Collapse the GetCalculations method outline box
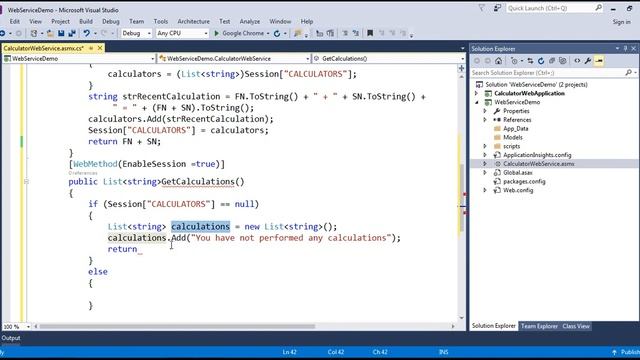The height and width of the screenshot is (360, 640). tap(27, 182)
